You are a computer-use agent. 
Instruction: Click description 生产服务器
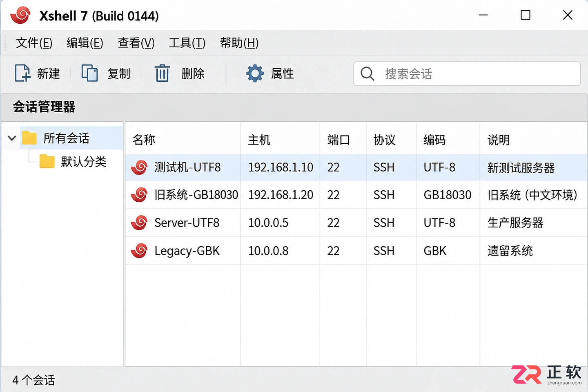pos(515,223)
